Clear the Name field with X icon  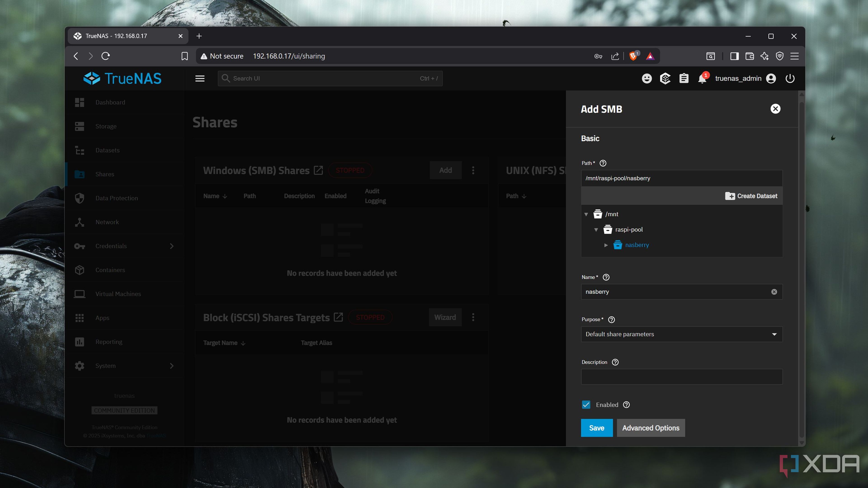[x=774, y=292]
